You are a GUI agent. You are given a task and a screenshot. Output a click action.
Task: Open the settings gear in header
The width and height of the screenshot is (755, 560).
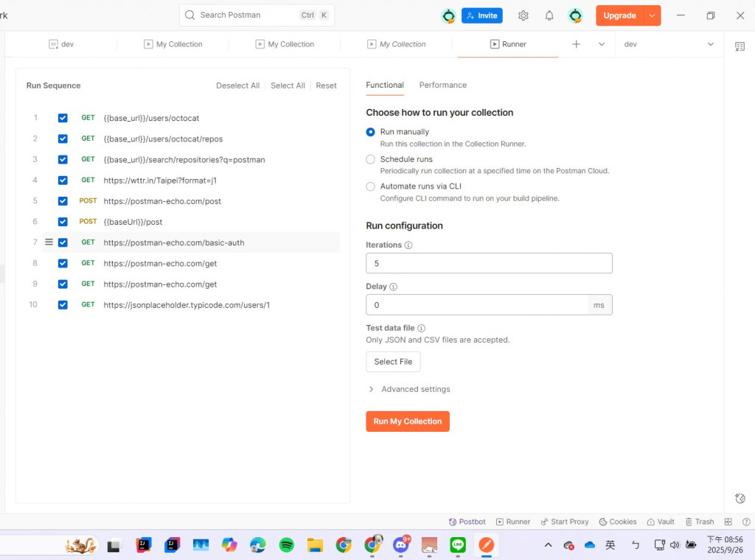click(x=523, y=15)
